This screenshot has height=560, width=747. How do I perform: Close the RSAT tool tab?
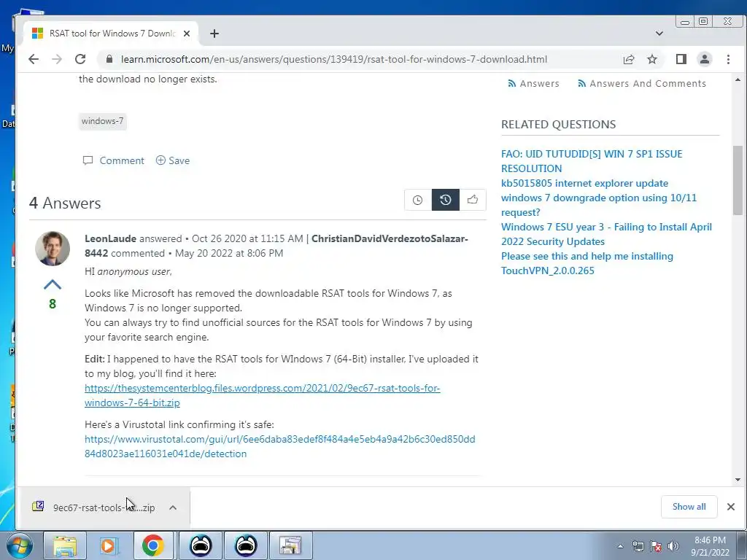point(187,34)
